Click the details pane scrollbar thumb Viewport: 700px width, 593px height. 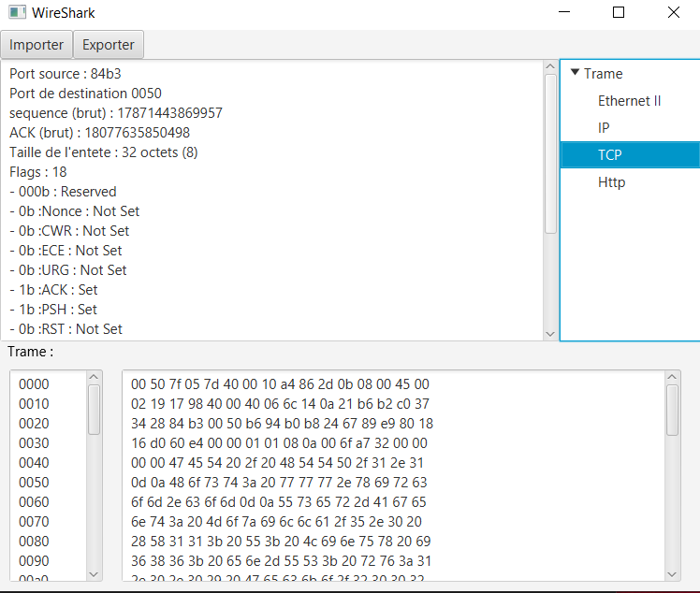point(550,154)
